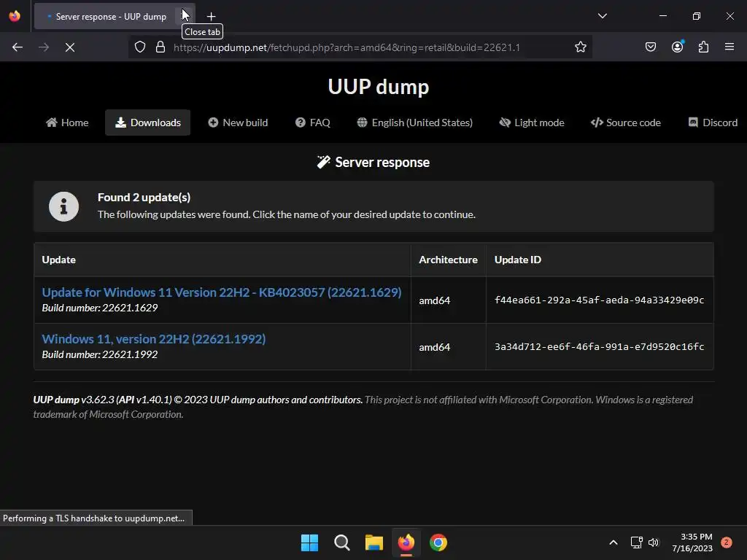Image resolution: width=747 pixels, height=560 pixels.
Task: Open the list all tabs dropdown
Action: [602, 16]
